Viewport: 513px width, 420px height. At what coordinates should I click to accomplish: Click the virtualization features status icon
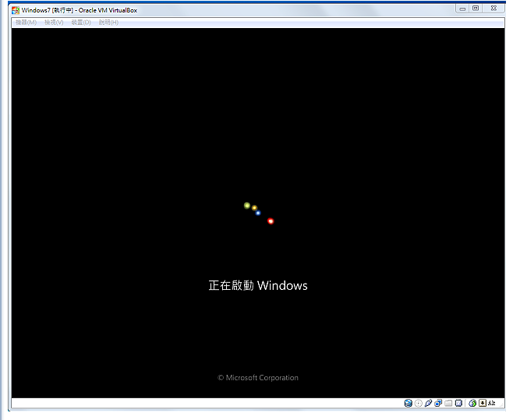(x=458, y=404)
